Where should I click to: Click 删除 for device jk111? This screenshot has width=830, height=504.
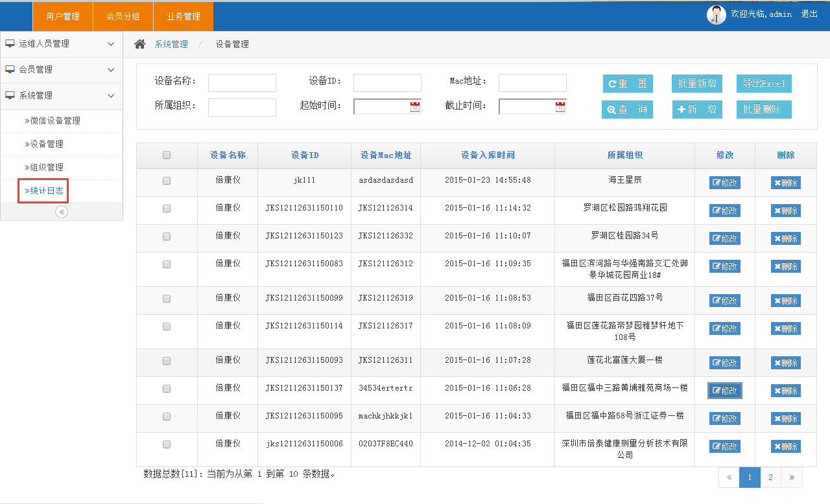(x=785, y=183)
